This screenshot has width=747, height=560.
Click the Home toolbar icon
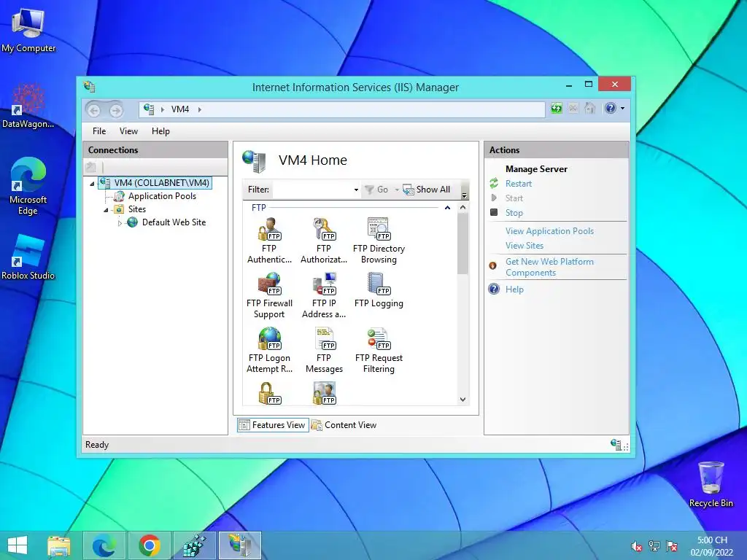[x=589, y=109]
